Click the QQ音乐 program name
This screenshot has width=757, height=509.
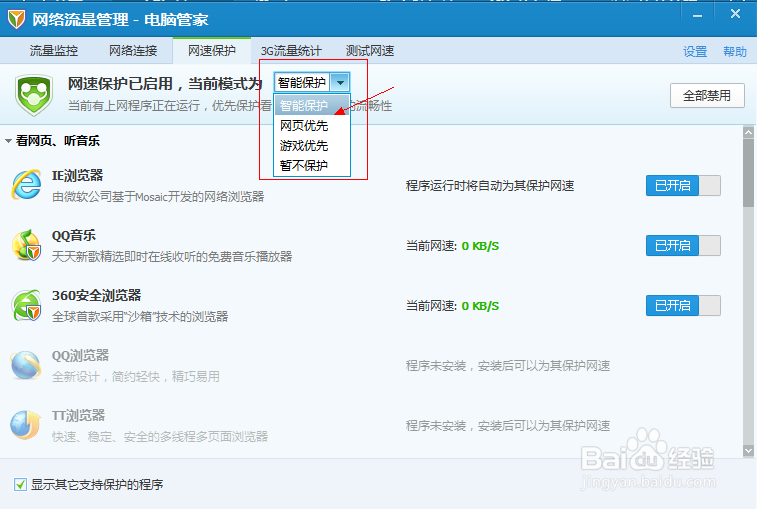[74, 235]
